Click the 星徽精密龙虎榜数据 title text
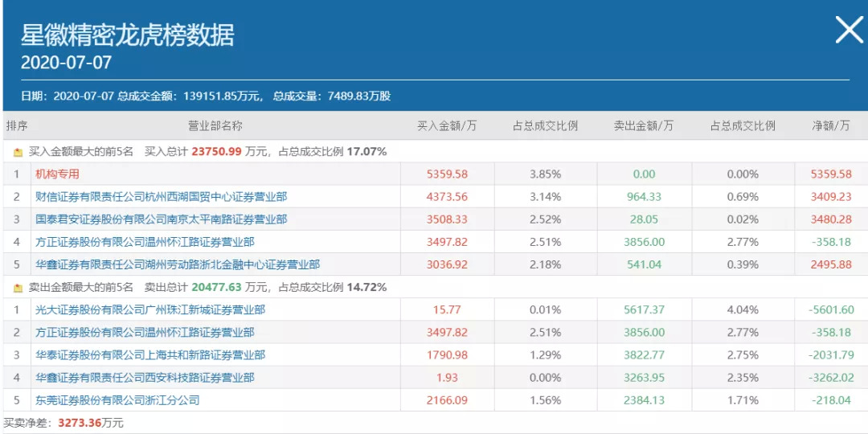Image resolution: width=868 pixels, height=434 pixels. (x=128, y=35)
